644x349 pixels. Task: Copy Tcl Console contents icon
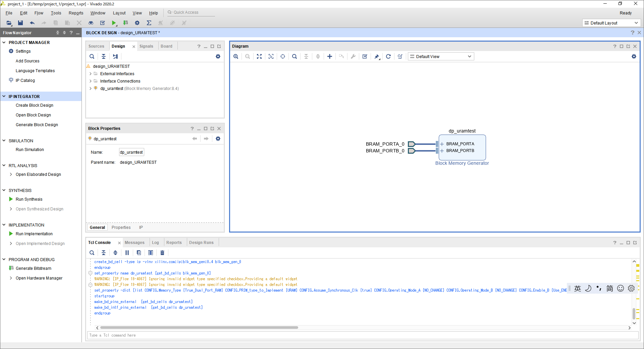pos(139,253)
